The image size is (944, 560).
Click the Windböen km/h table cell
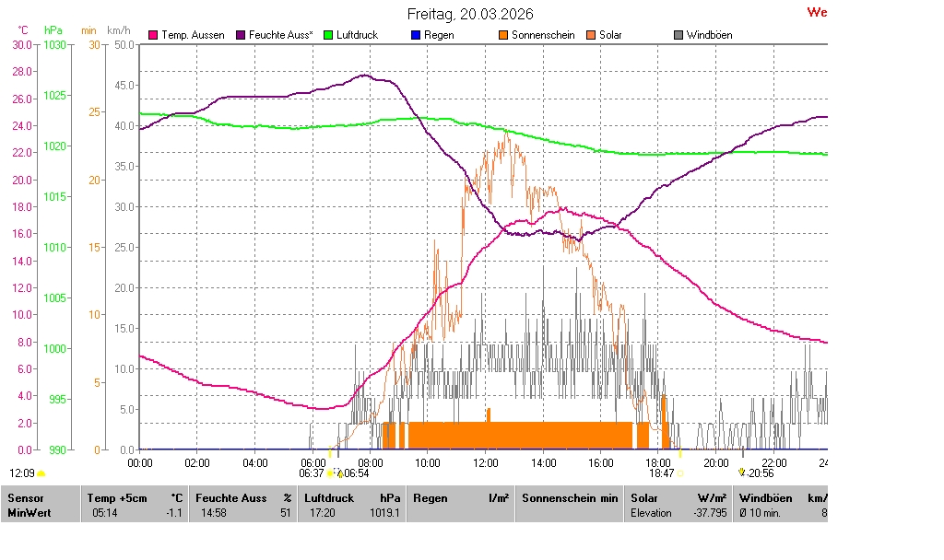781,505
